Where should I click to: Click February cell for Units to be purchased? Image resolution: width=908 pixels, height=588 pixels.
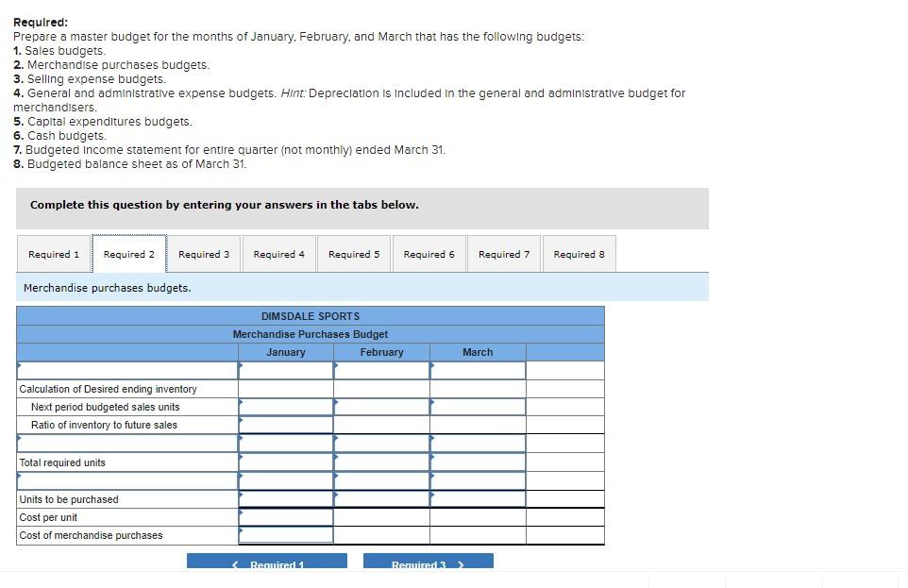pos(381,498)
